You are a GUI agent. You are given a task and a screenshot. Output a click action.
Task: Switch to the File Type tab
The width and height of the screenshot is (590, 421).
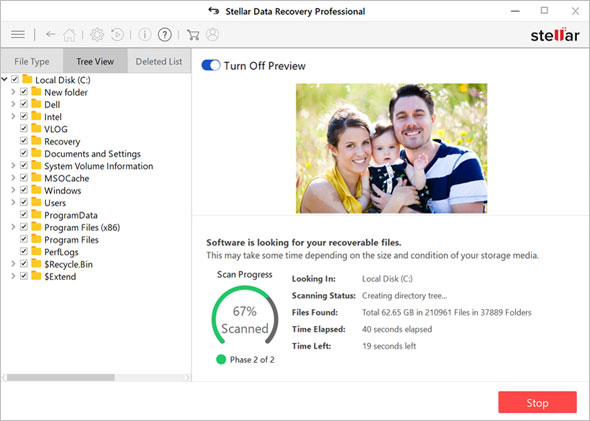pos(32,61)
